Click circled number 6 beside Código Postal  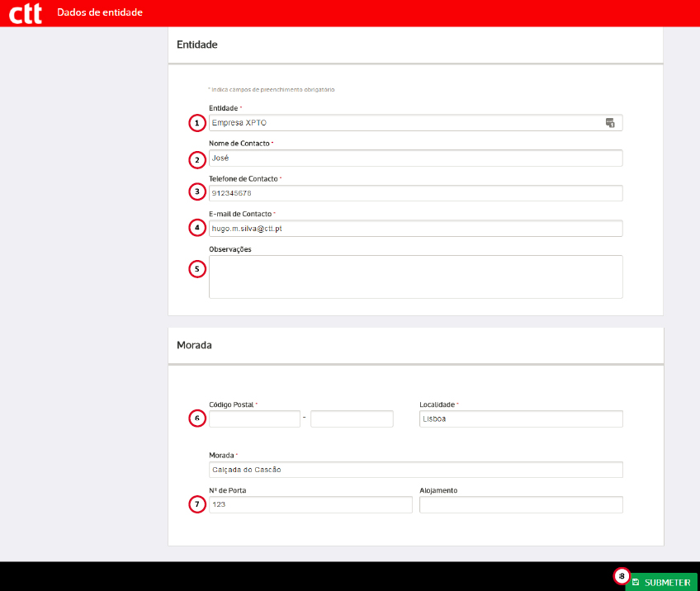[196, 418]
